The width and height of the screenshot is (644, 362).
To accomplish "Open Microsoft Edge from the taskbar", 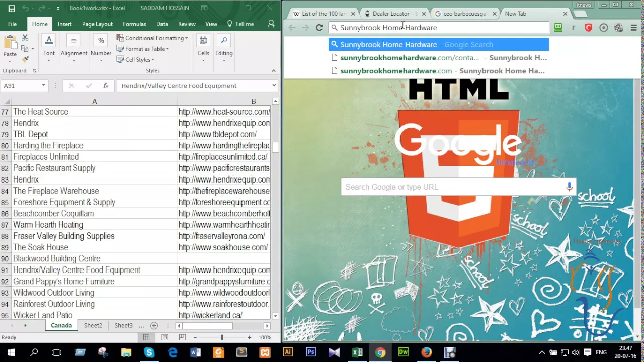I will [173, 352].
